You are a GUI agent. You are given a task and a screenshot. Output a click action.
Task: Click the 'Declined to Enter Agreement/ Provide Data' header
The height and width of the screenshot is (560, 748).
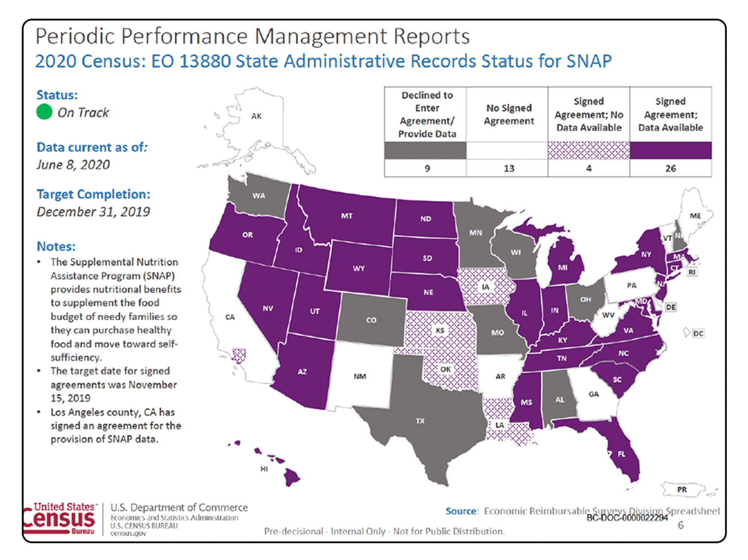click(427, 114)
